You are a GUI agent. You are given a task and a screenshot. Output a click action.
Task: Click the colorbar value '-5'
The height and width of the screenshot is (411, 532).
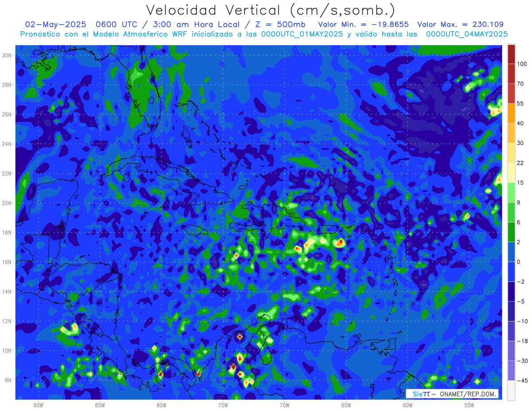tap(520, 301)
